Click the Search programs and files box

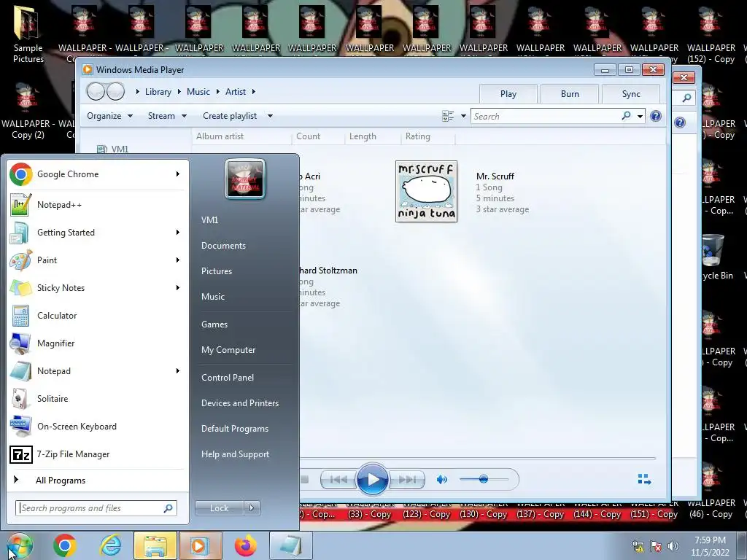[x=96, y=508]
